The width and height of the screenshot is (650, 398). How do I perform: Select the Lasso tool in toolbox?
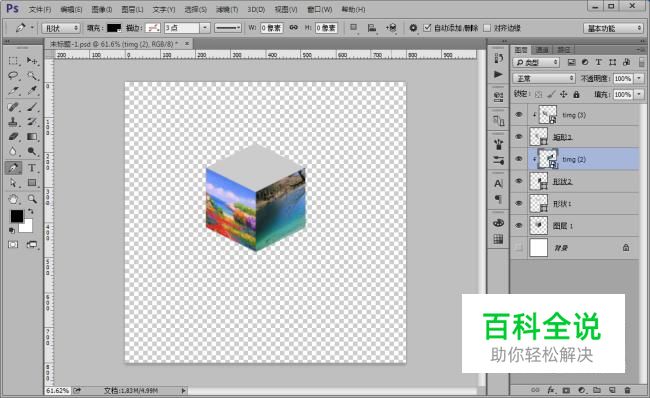[13, 75]
